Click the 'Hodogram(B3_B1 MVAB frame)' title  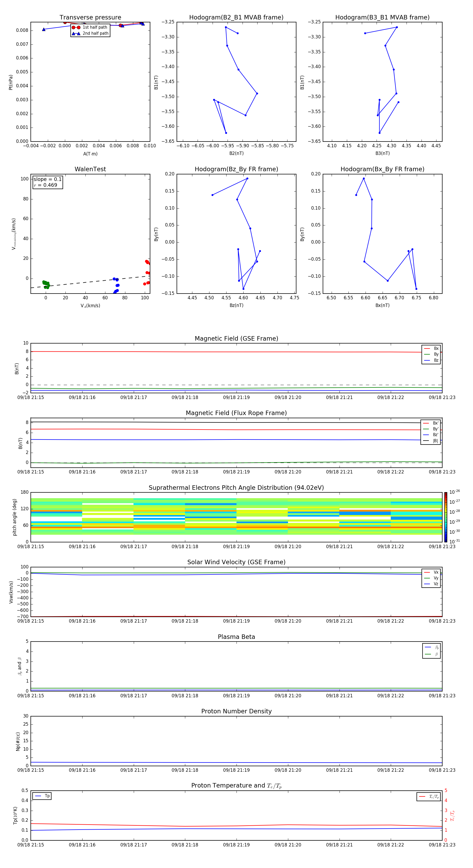coord(382,18)
